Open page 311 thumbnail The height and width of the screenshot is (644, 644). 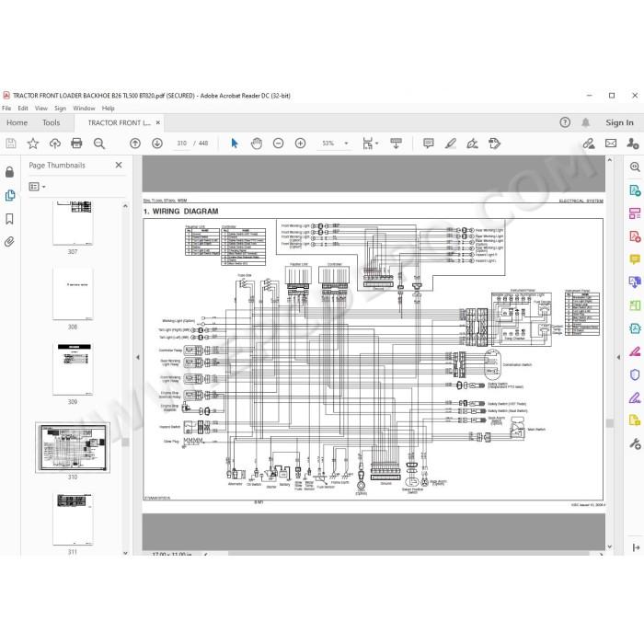tap(73, 519)
